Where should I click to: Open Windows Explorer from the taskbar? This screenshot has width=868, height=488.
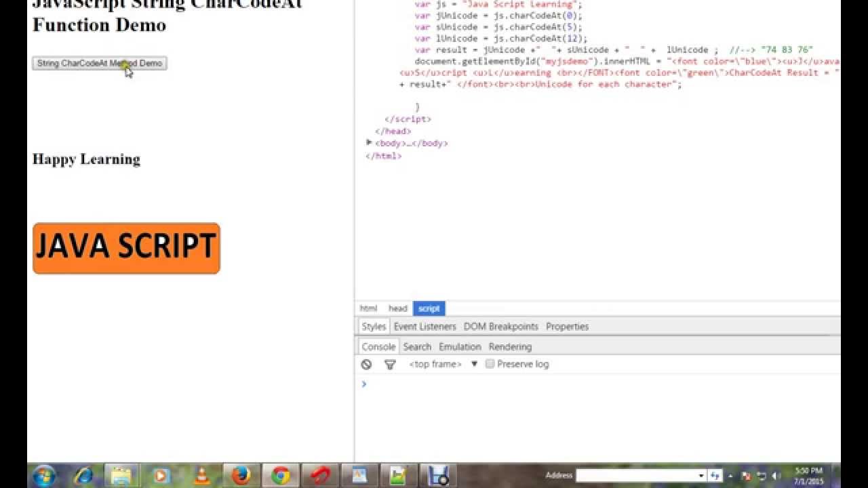[x=121, y=475]
